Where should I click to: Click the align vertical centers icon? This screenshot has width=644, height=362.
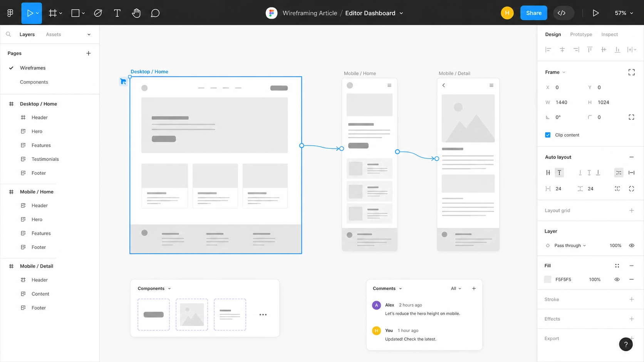604,50
